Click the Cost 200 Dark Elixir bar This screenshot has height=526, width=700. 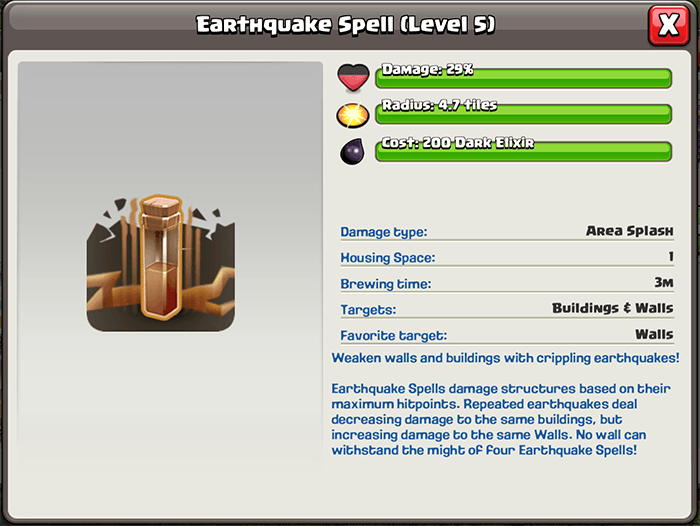pyautogui.click(x=524, y=151)
